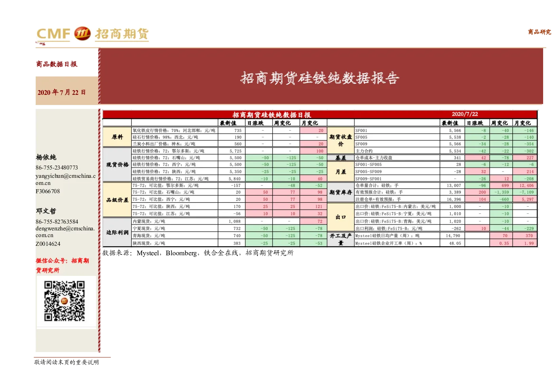
Task: Select the 商品研究 header text at top right
Action: 539,32
